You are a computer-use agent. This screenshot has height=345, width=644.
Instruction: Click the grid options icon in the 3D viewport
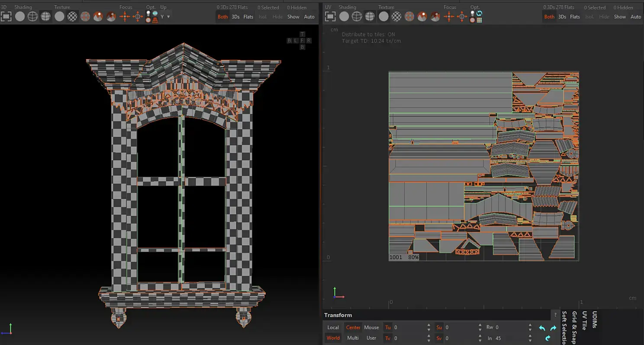pyautogui.click(x=155, y=20)
